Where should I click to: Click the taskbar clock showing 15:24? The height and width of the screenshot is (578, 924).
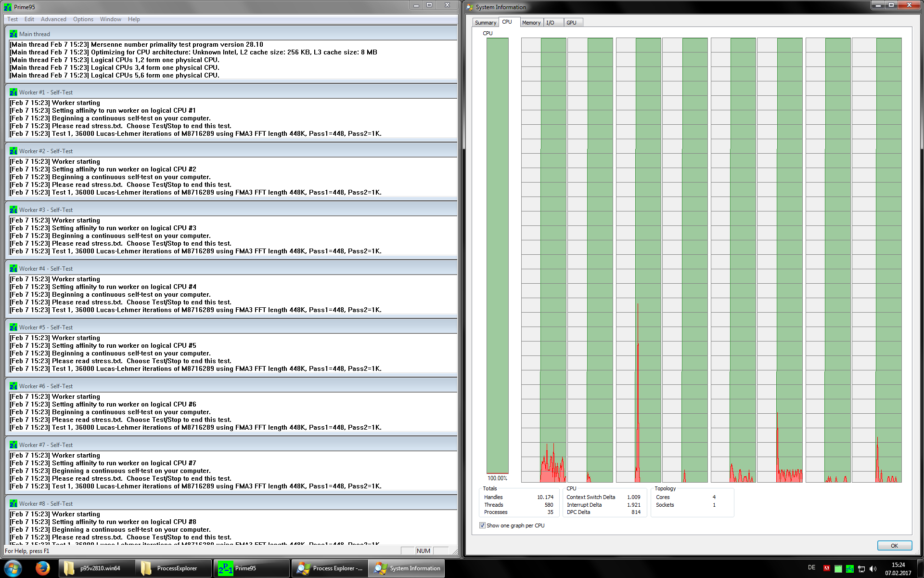tap(898, 569)
